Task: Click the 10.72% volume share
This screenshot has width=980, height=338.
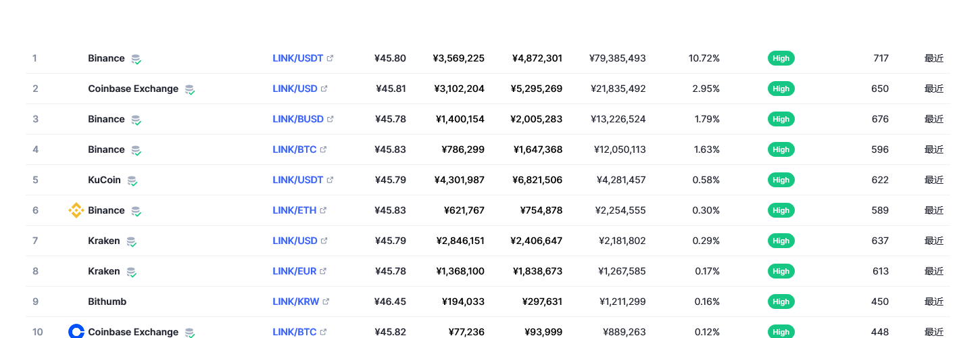Action: [x=704, y=58]
